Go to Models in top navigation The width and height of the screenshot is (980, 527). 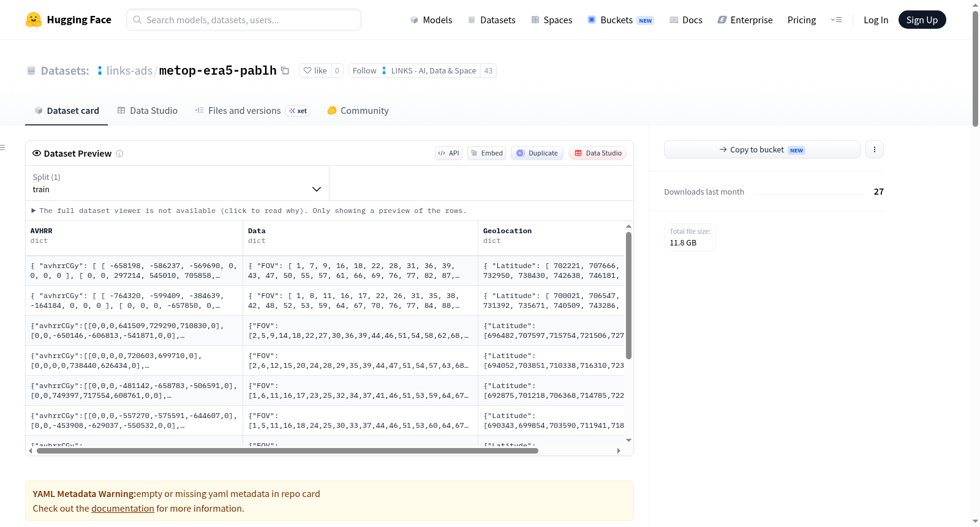click(x=431, y=20)
